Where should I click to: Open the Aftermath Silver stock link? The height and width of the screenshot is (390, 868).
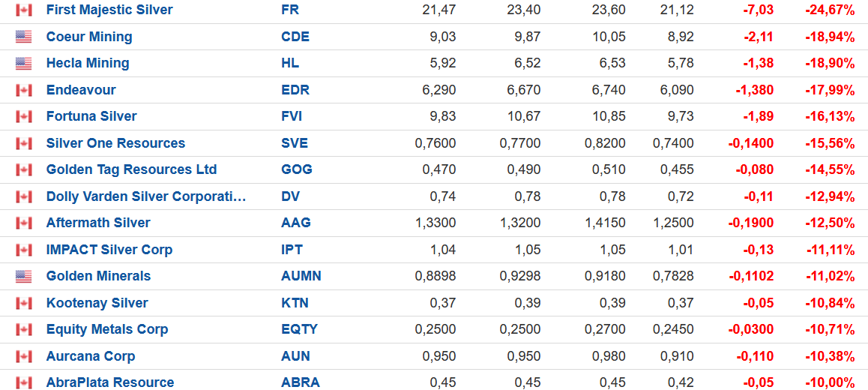[98, 223]
